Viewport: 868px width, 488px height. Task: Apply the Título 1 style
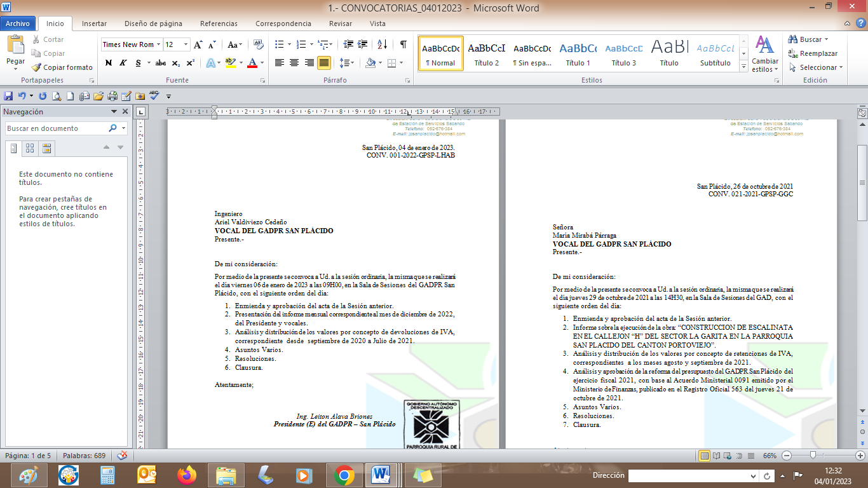pyautogui.click(x=578, y=53)
